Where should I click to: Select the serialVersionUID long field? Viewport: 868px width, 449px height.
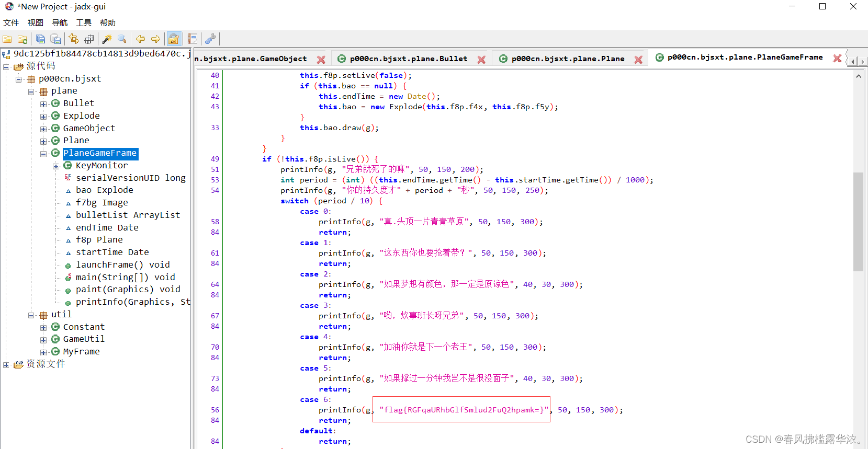[130, 178]
